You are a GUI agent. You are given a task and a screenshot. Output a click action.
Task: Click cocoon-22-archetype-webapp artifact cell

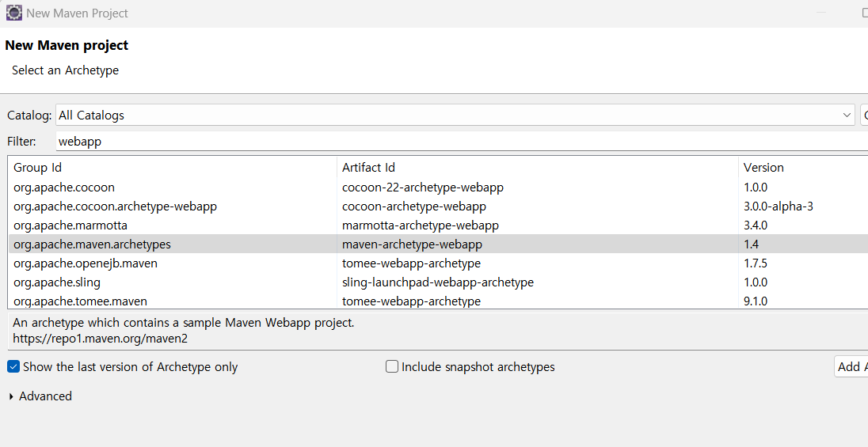pyautogui.click(x=423, y=188)
